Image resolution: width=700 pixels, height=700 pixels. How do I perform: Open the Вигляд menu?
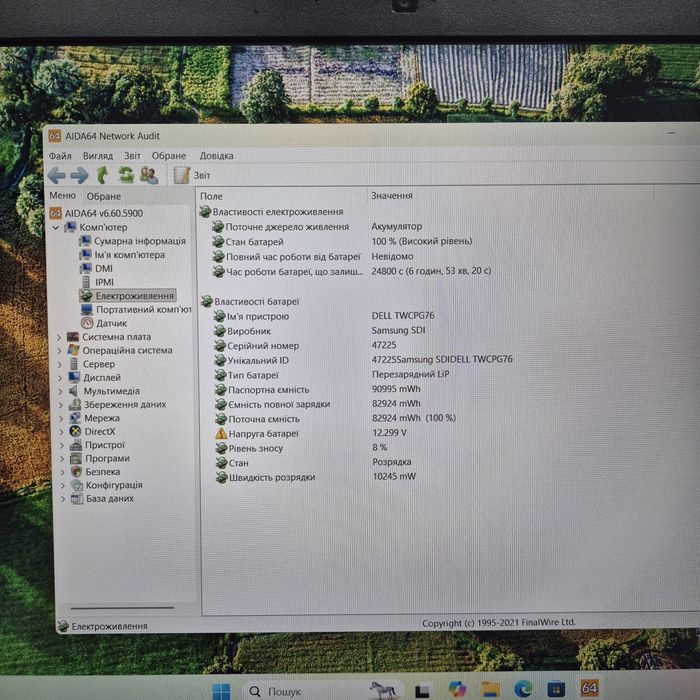coord(98,156)
